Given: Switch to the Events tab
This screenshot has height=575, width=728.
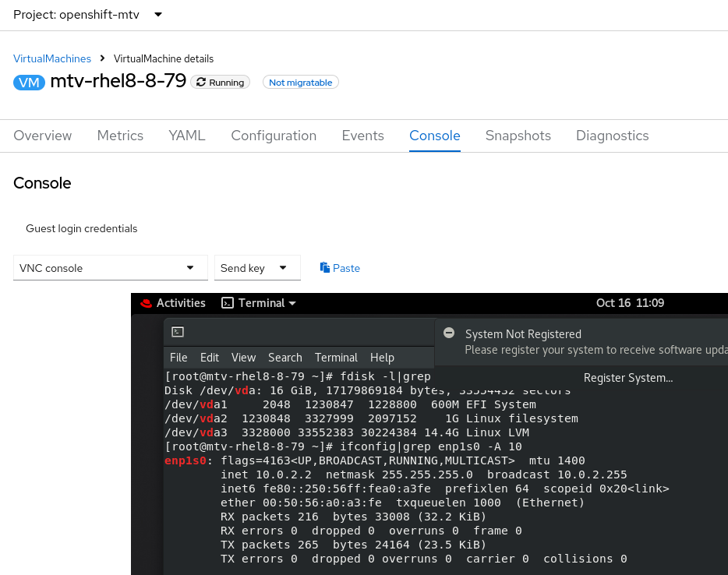Looking at the screenshot, I should tap(362, 136).
